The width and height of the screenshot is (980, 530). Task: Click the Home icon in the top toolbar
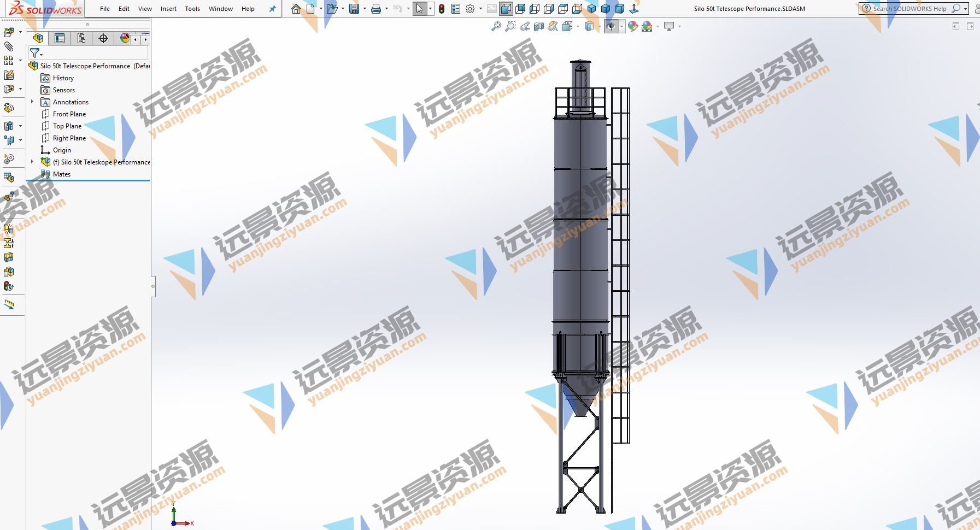296,9
